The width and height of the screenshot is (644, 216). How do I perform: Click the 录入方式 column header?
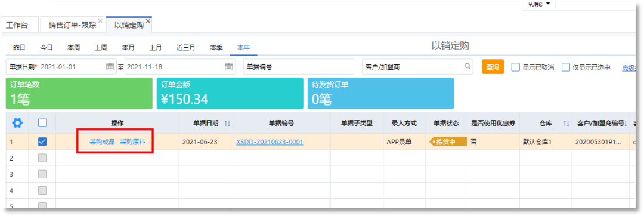[404, 123]
